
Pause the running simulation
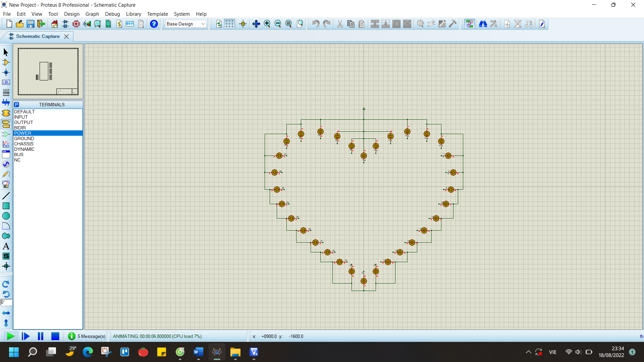[41, 336]
